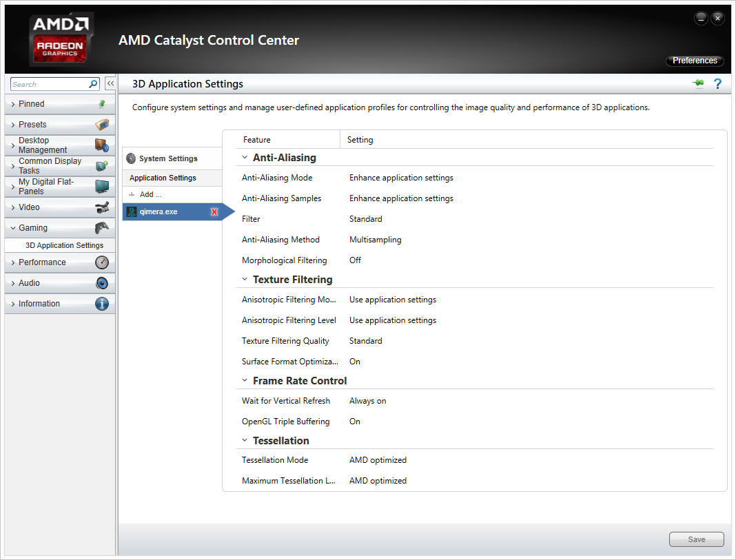
Task: Click the Setting column header
Action: 360,140
